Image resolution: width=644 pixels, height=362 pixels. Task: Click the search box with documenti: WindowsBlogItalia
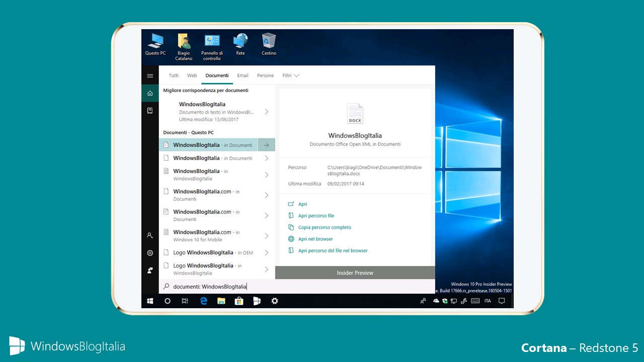pyautogui.click(x=297, y=287)
